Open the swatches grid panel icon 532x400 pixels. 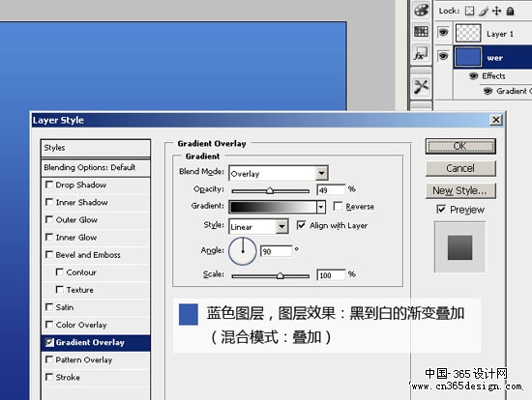click(x=421, y=32)
